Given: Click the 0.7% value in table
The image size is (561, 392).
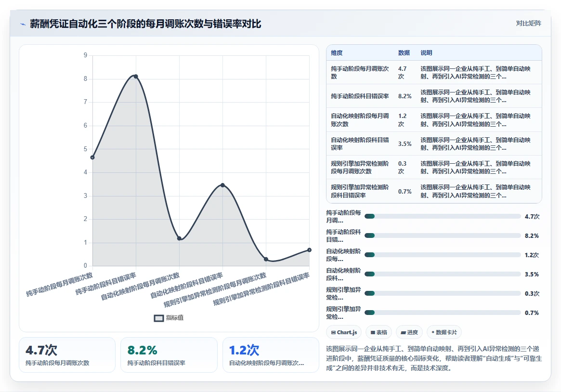Looking at the screenshot, I should pos(405,192).
